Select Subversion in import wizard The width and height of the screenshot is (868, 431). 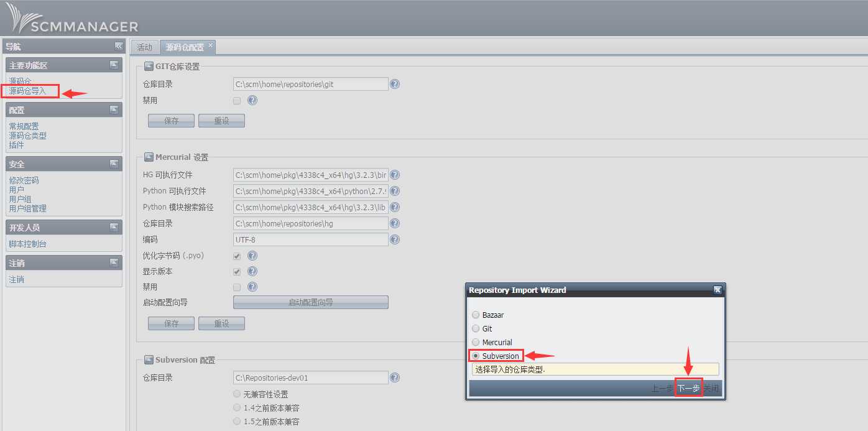point(476,356)
